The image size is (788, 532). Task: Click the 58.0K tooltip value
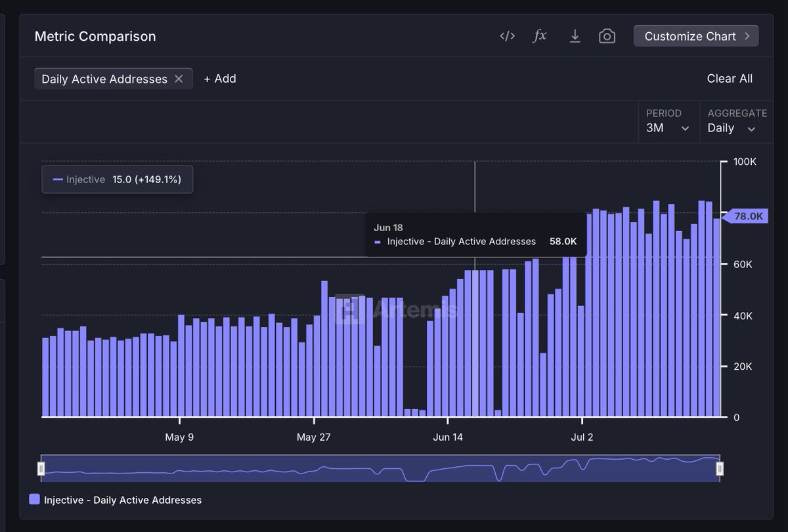(563, 242)
